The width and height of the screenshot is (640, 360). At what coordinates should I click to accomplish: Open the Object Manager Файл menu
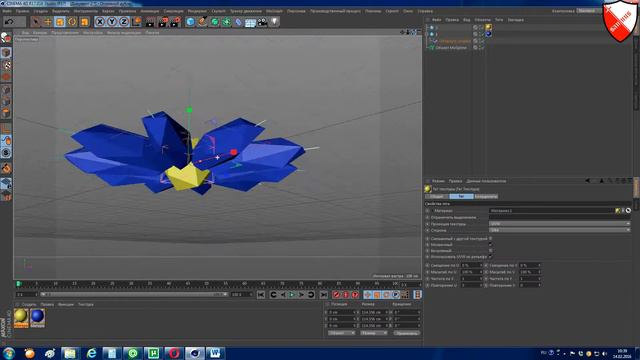click(x=436, y=20)
